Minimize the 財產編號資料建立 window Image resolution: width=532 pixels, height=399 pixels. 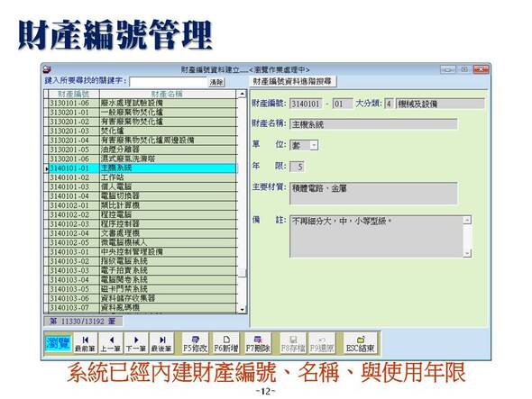[448, 69]
